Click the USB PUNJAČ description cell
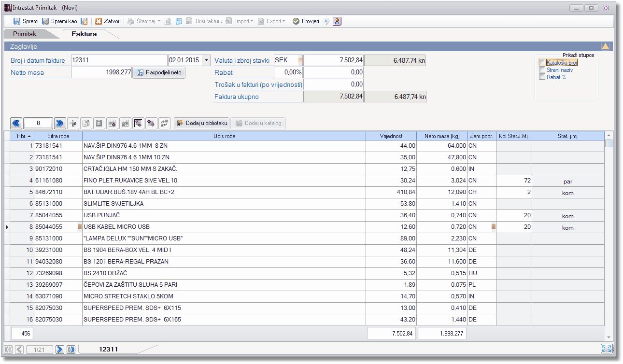623x364 pixels. (224, 215)
